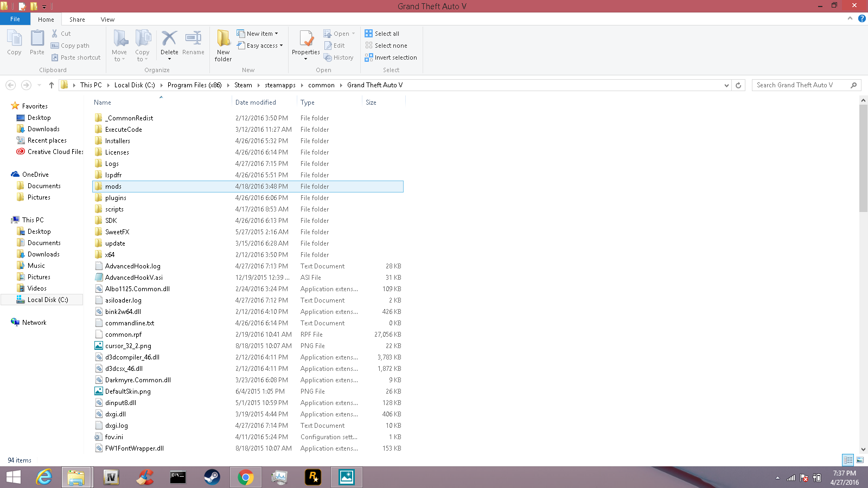Show hidden system tray icons
Screen dimensions: 868x488
pyautogui.click(x=777, y=478)
